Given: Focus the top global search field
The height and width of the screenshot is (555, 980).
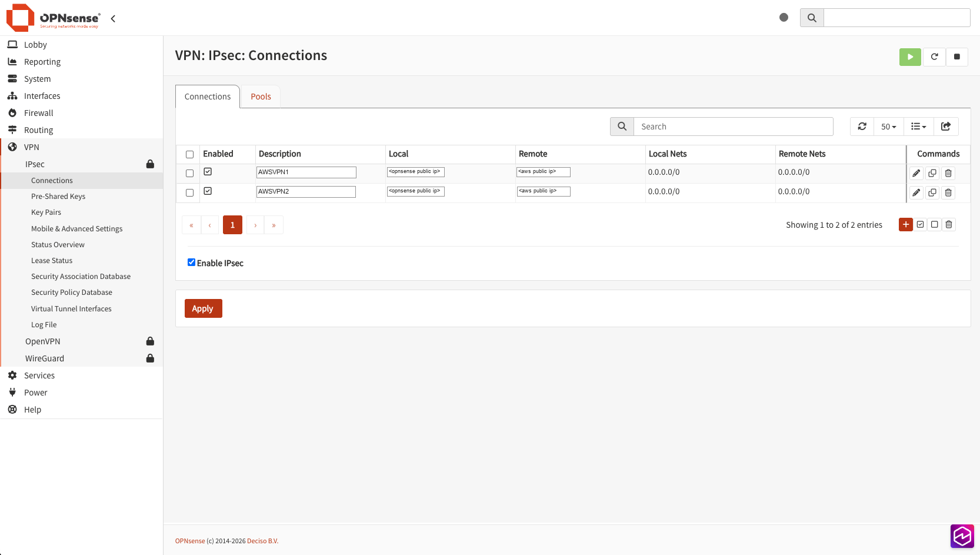Looking at the screenshot, I should point(897,18).
